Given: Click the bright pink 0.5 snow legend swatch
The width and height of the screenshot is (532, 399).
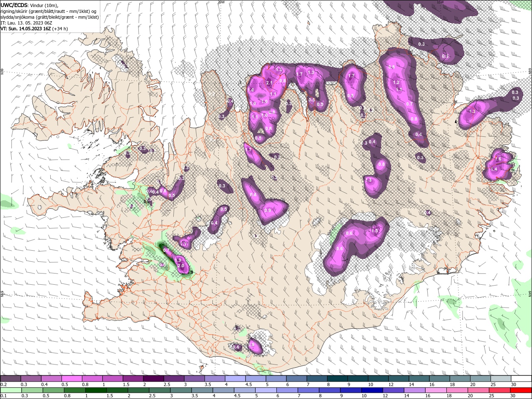Looking at the screenshot, I should (72, 379).
